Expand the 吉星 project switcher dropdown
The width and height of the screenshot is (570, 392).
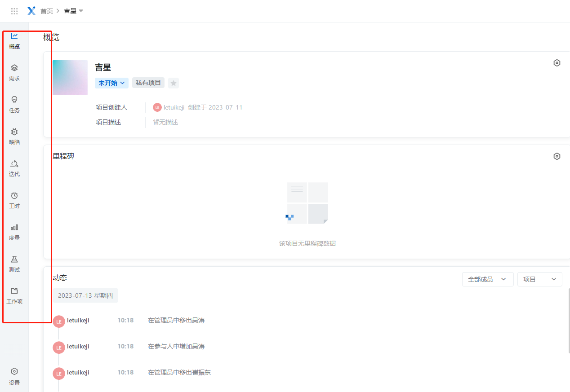pos(74,11)
